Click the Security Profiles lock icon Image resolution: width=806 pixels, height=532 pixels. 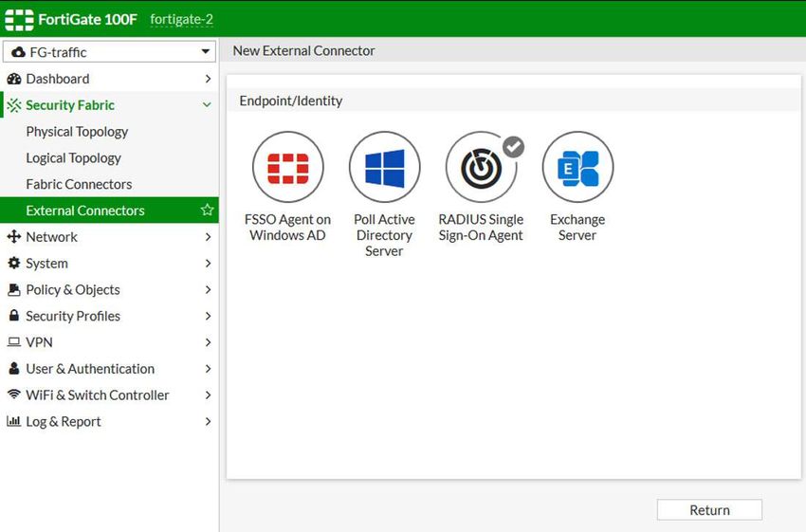coord(14,316)
